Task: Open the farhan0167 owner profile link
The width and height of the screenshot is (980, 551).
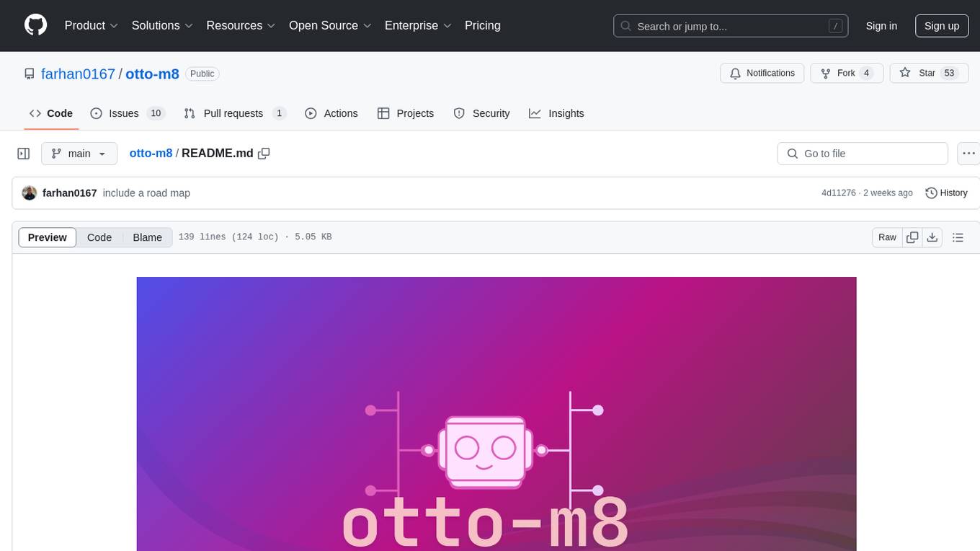Action: (x=78, y=74)
